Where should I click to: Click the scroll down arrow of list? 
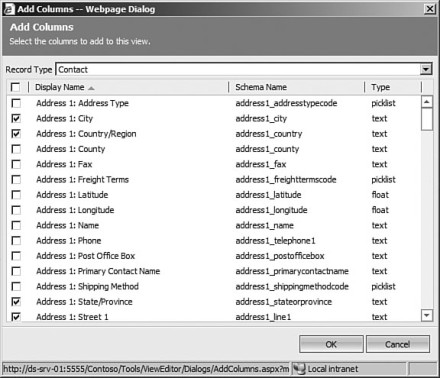click(427, 315)
